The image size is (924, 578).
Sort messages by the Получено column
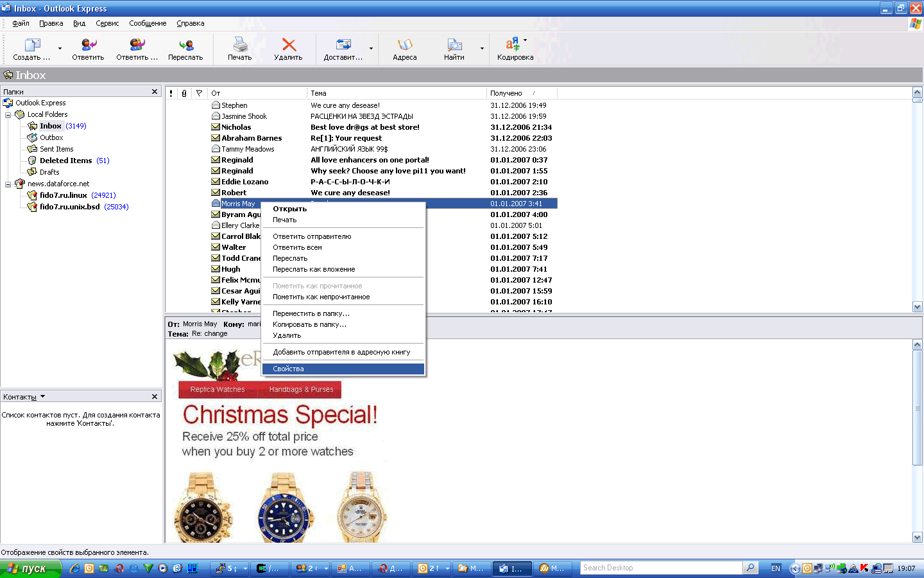(522, 93)
